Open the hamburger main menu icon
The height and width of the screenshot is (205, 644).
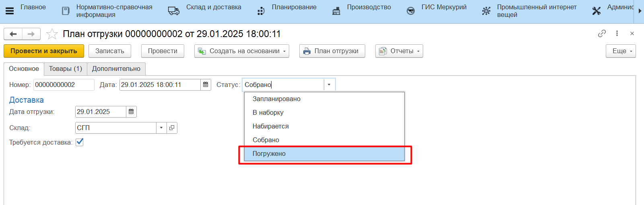10,11
